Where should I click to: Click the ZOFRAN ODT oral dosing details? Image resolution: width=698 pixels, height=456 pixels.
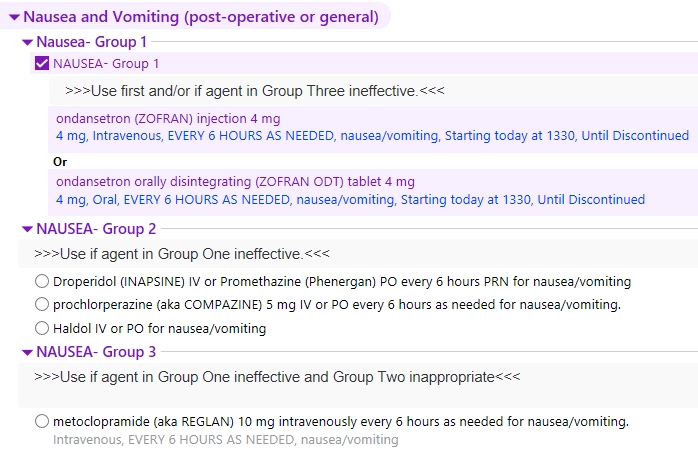pos(350,200)
